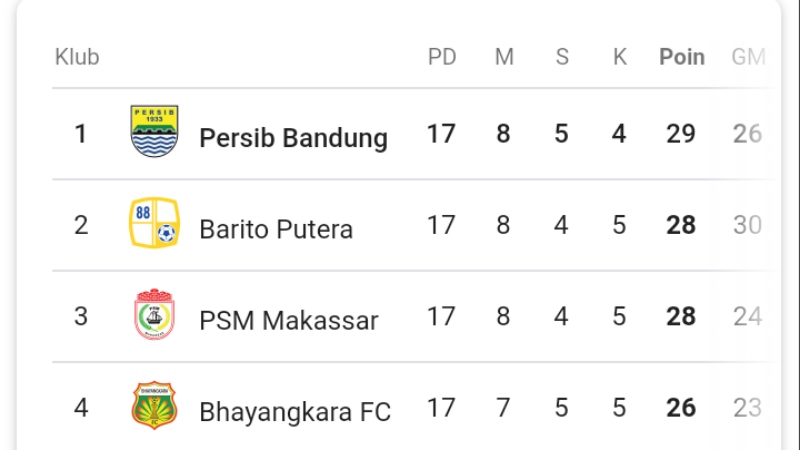
Task: Click the PSM Makassar club crest
Action: tap(155, 317)
